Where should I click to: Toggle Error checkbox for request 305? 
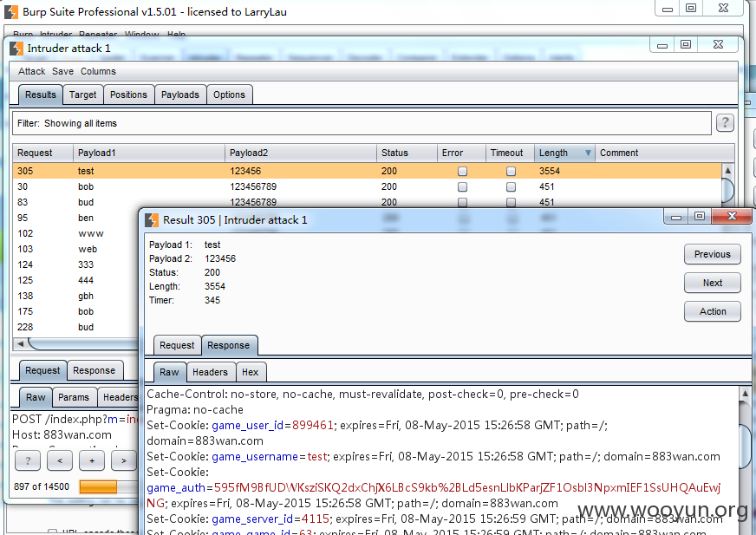[x=462, y=172]
